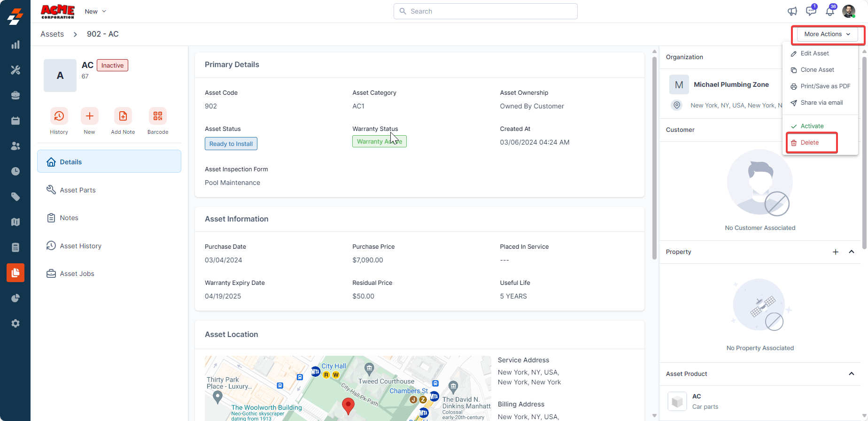Open the announcements megaphone icon
The height and width of the screenshot is (421, 868).
pyautogui.click(x=792, y=11)
